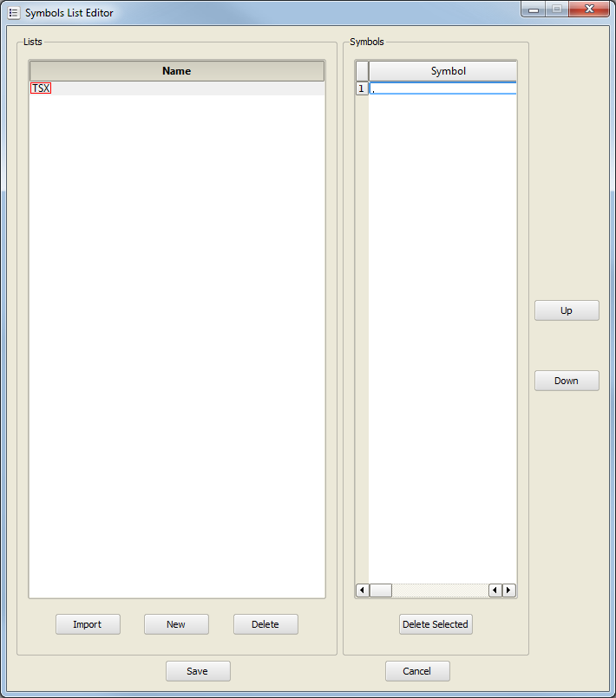
Task: Click Delete button under the Lists panel
Action: (265, 624)
